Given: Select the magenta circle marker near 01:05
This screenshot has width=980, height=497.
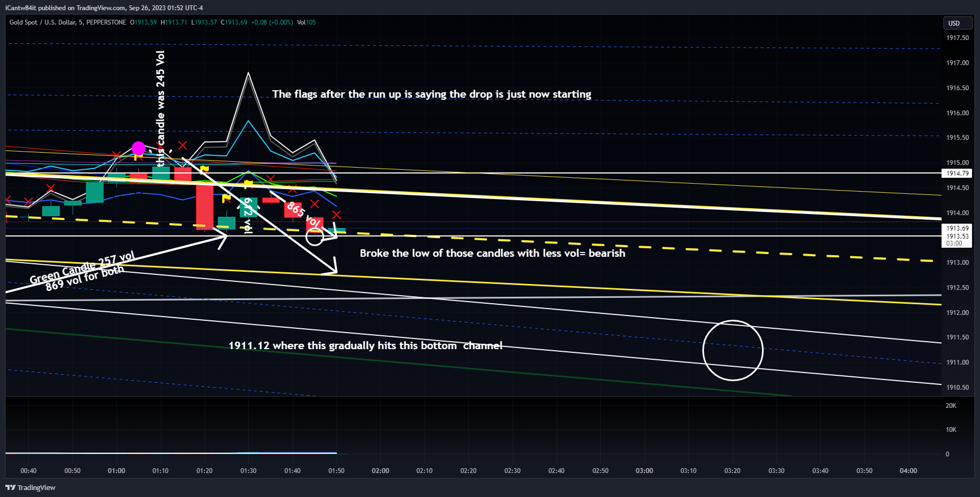Looking at the screenshot, I should coord(138,148).
